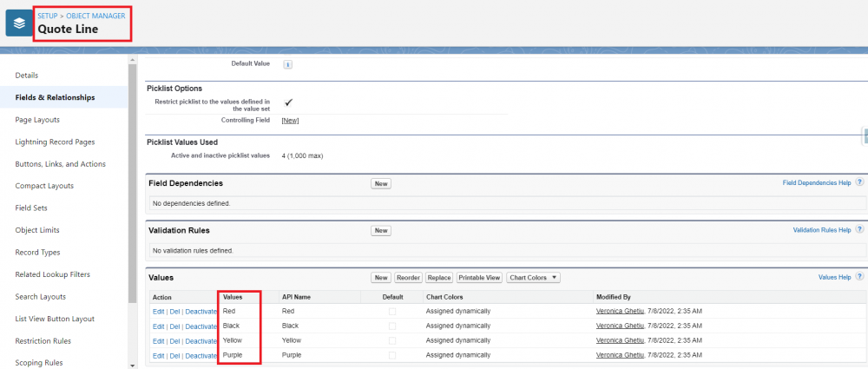The width and height of the screenshot is (868, 369).
Task: Edit the Red picklist value
Action: point(158,312)
